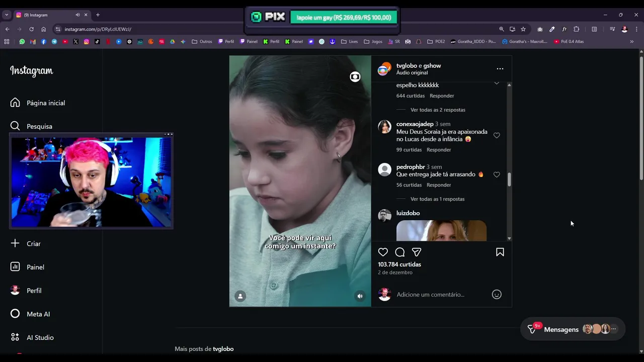Save the post with bookmark icon

pyautogui.click(x=500, y=252)
